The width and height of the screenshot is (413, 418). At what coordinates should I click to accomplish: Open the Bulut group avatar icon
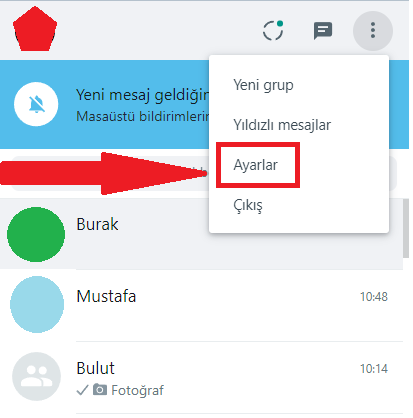pyautogui.click(x=36, y=376)
